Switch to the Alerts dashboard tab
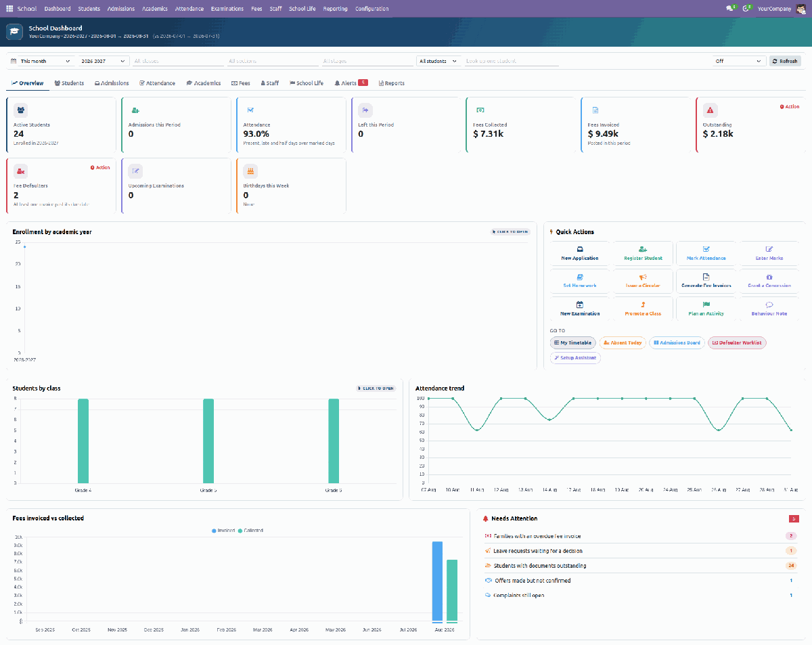The image size is (812, 645). coord(351,83)
